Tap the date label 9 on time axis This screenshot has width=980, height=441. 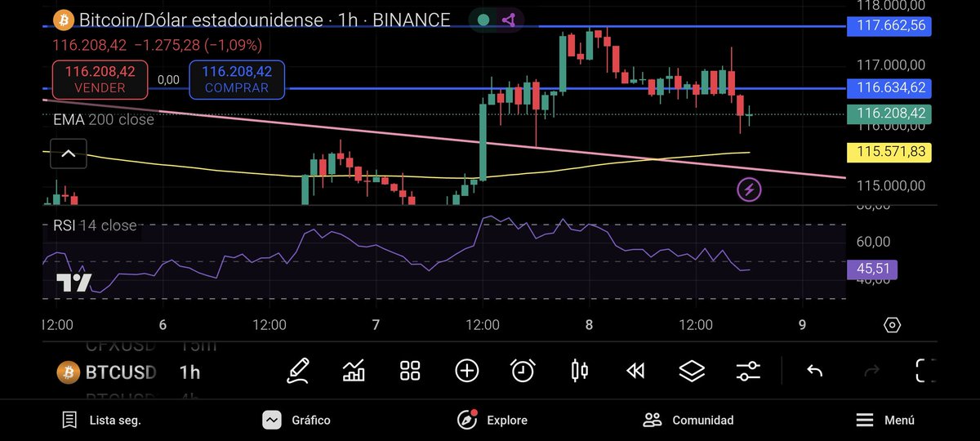click(x=802, y=325)
